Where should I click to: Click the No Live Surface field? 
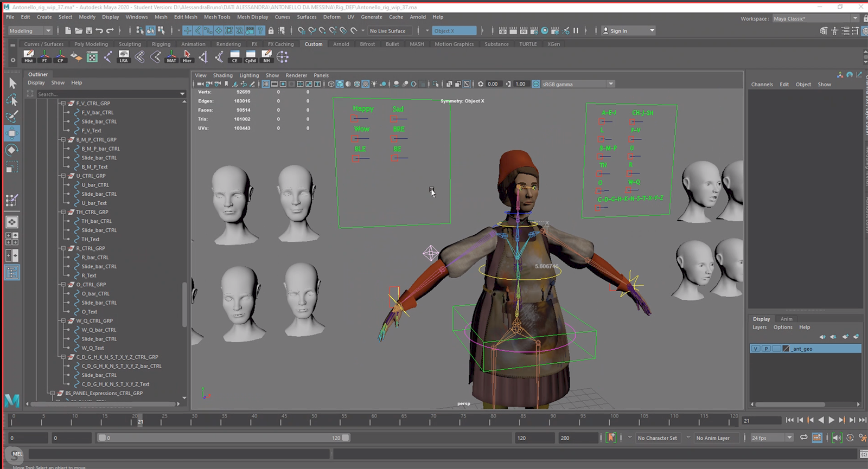point(388,31)
